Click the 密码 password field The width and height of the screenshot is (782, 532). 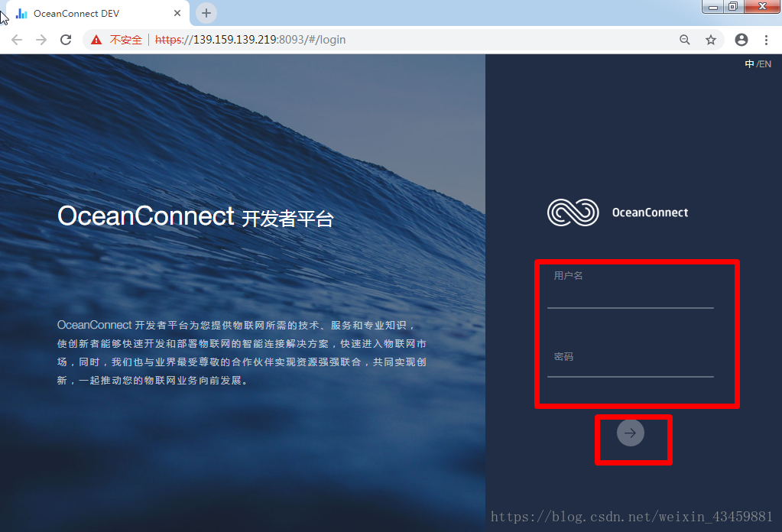coord(631,364)
